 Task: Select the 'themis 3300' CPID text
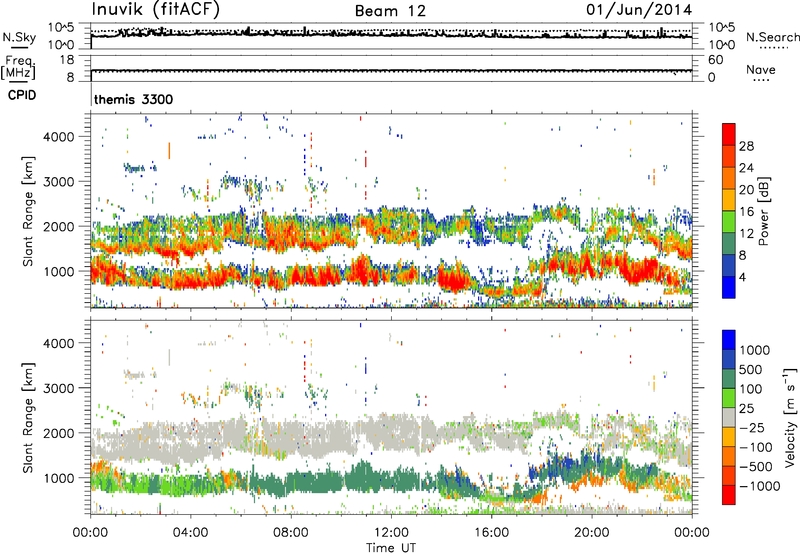pyautogui.click(x=134, y=99)
